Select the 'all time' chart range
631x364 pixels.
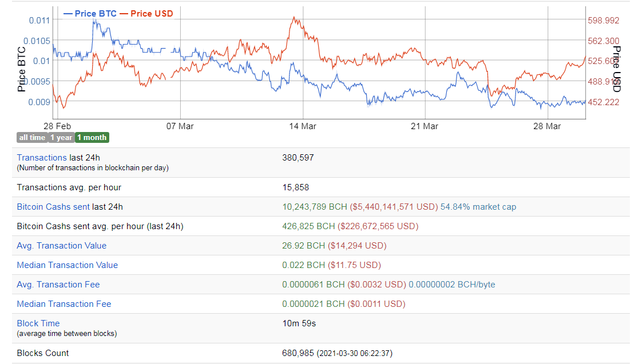tap(32, 137)
